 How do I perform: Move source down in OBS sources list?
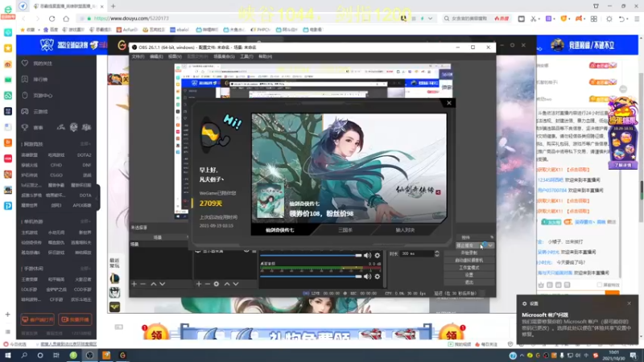[x=236, y=284]
